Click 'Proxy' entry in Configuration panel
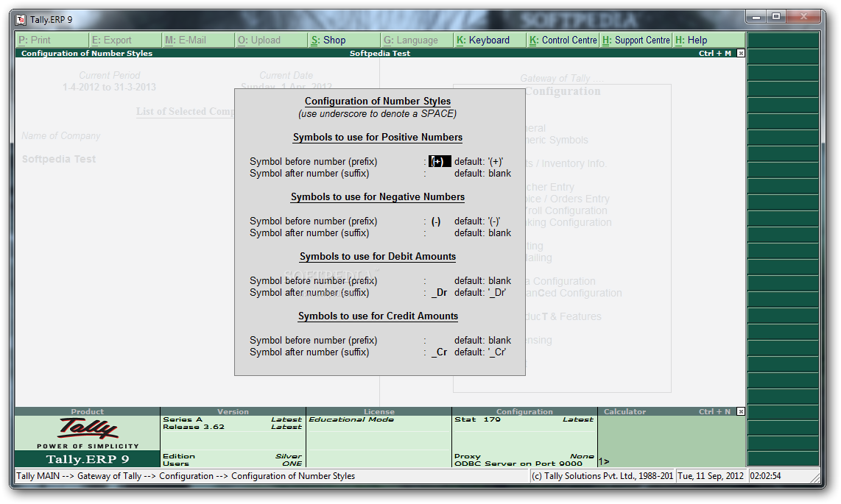841x504 pixels. [467, 456]
